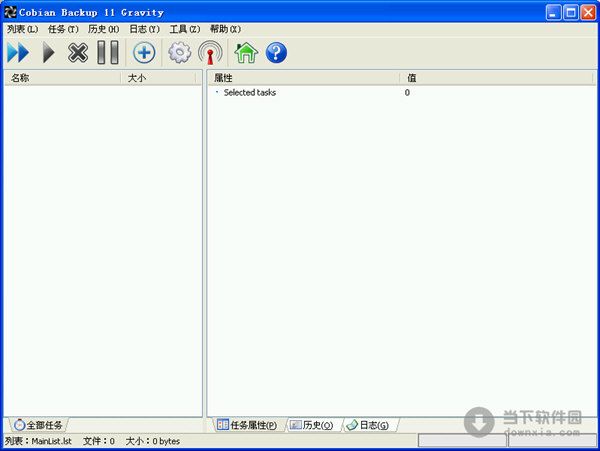Screen dimensions: 600x451
Task: Sort by the 大小 column header
Action: click(158, 78)
